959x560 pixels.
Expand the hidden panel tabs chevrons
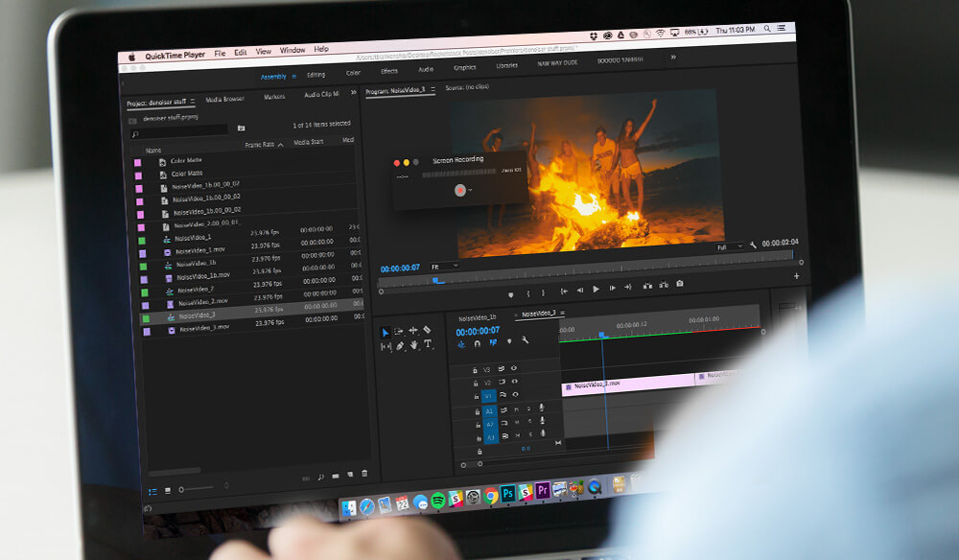click(x=354, y=92)
